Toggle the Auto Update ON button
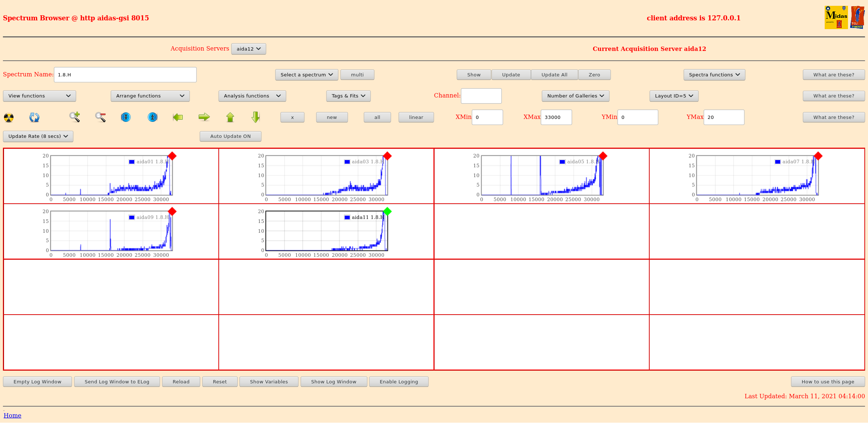The height and width of the screenshot is (423, 868). [230, 136]
